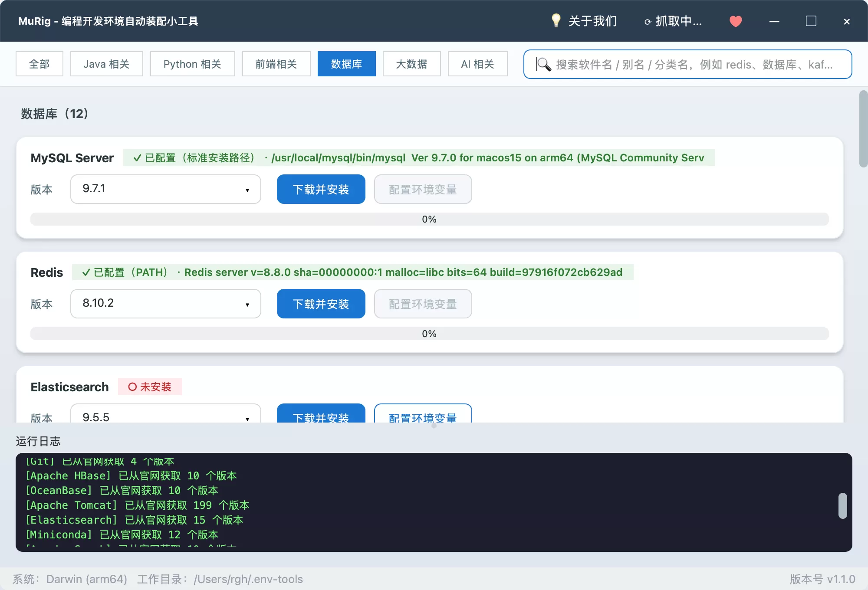Click the 版本号 v1.1.0 status text
Viewport: 868px width, 590px height.
822,579
